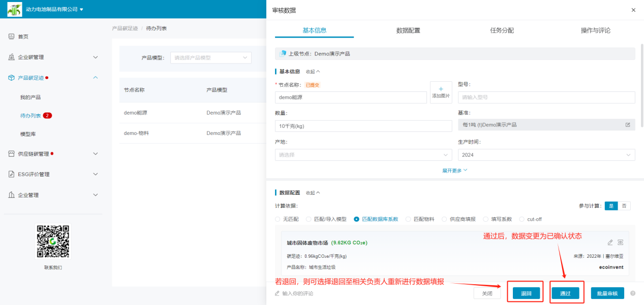644x305 pixels.
Task: Set 参与计算 to 否
Action: point(624,206)
